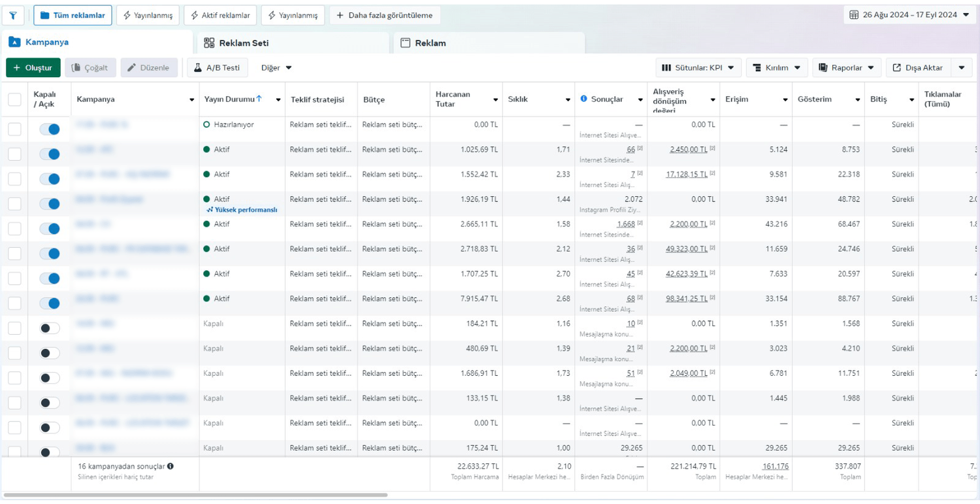Expand the Kırılım dropdown
The image size is (980, 504).
(x=776, y=68)
